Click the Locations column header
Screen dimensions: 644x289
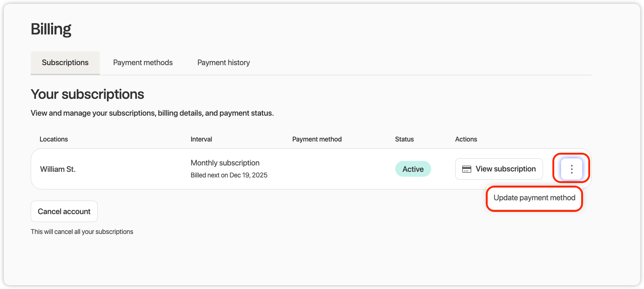(x=53, y=139)
